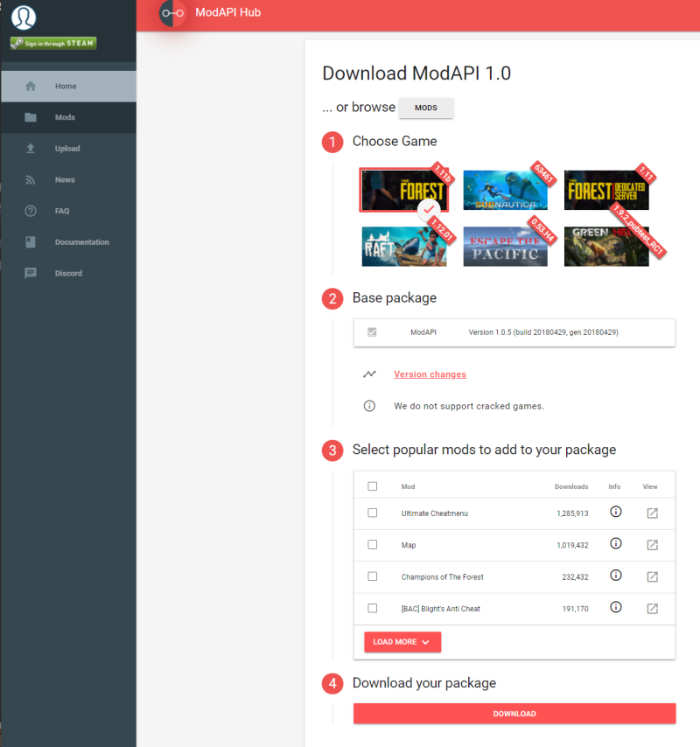
Task: Select the Subnautica game thumbnail
Action: [x=505, y=190]
